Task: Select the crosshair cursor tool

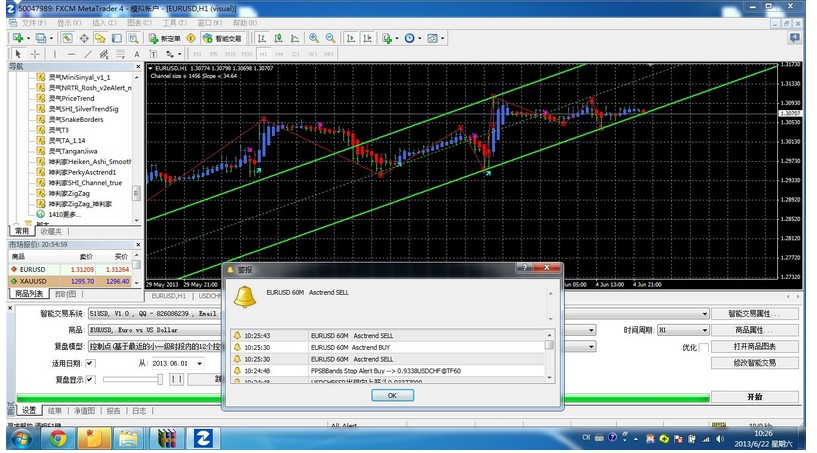Action: [35, 54]
